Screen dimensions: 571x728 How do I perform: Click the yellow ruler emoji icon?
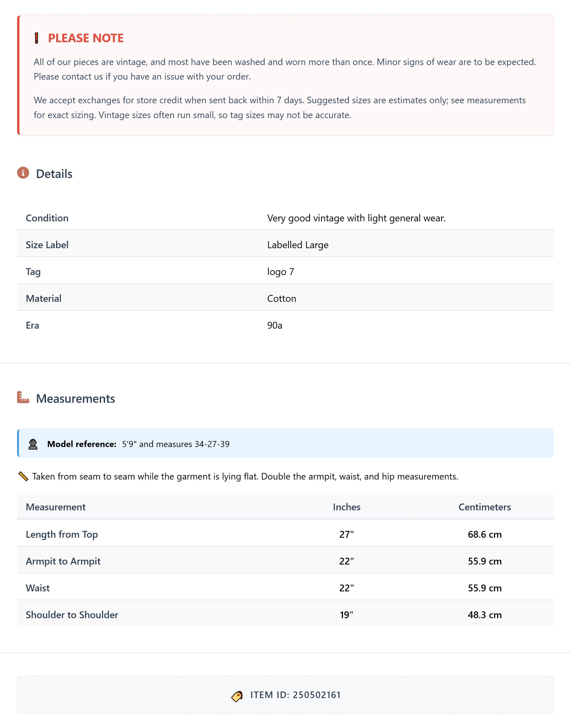coord(23,476)
